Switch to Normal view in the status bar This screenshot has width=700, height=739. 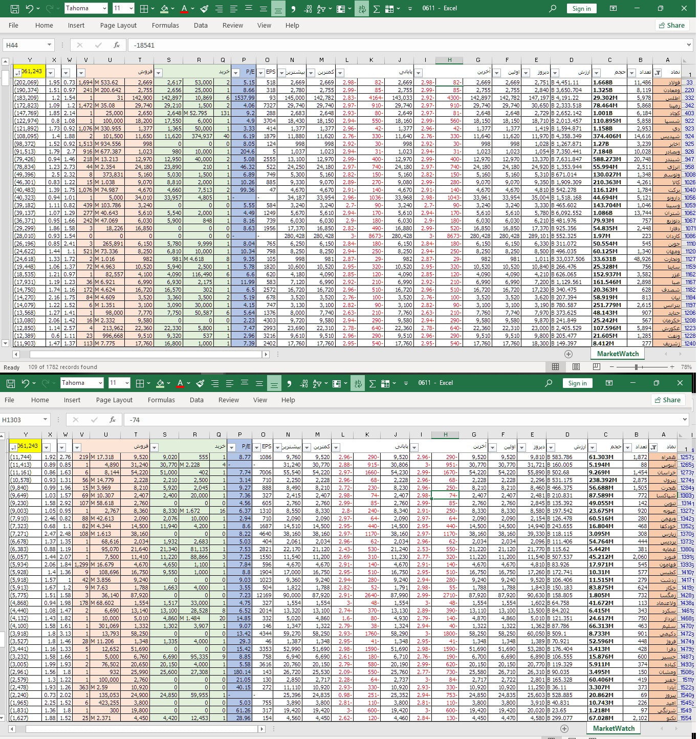555,367
